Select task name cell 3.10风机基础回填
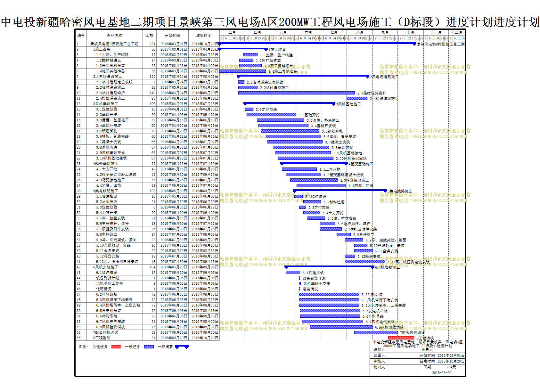The width and height of the screenshot is (540, 392). coord(115,158)
